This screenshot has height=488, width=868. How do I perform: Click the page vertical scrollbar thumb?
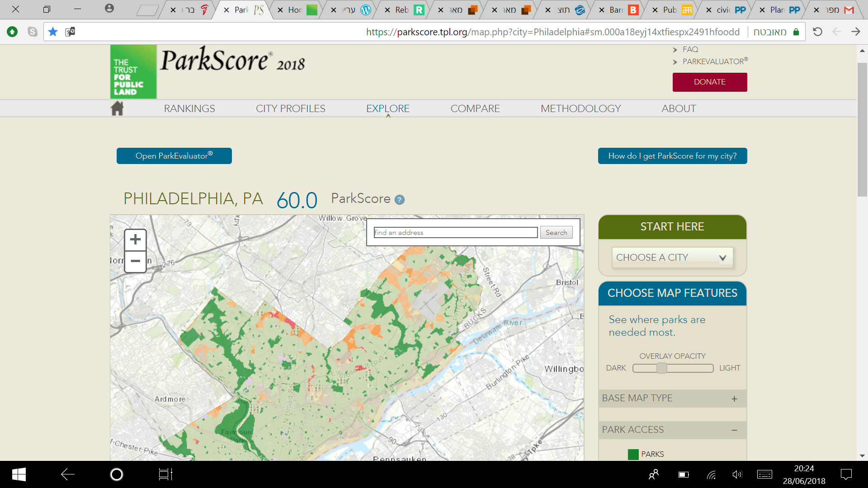tap(862, 130)
